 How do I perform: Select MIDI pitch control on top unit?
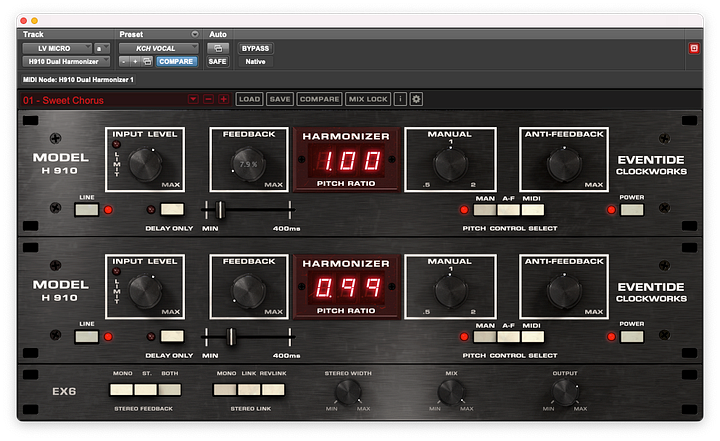pyautogui.click(x=533, y=210)
